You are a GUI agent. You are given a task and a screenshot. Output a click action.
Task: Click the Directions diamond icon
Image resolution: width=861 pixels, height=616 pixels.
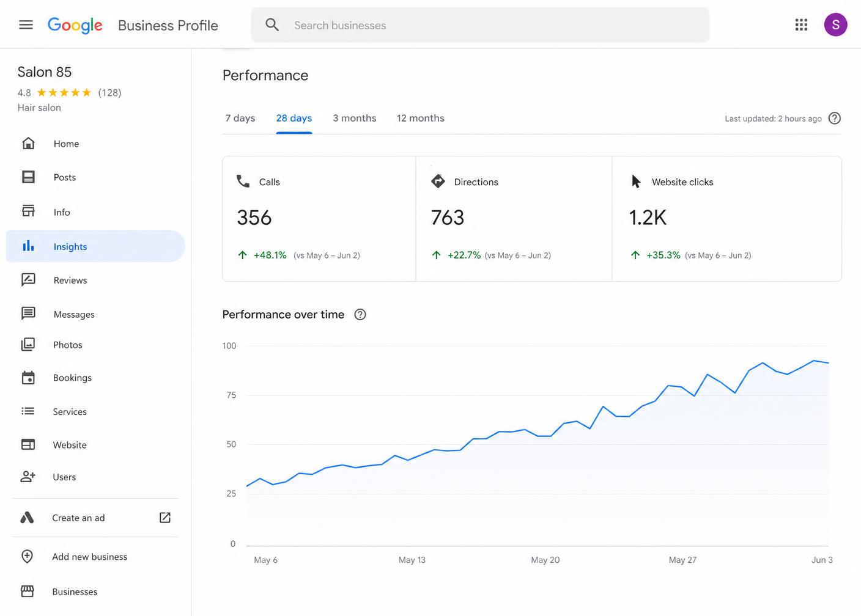coord(438,182)
